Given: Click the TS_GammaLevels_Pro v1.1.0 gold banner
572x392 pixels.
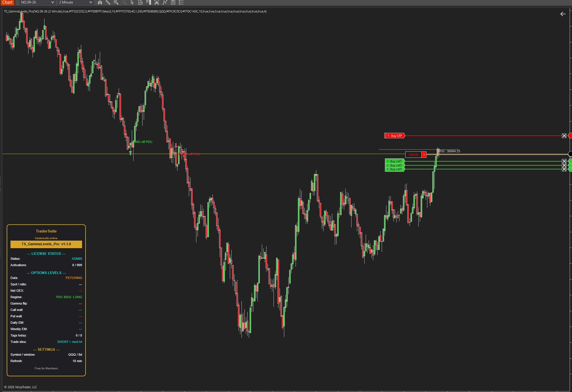Looking at the screenshot, I should coord(46,244).
